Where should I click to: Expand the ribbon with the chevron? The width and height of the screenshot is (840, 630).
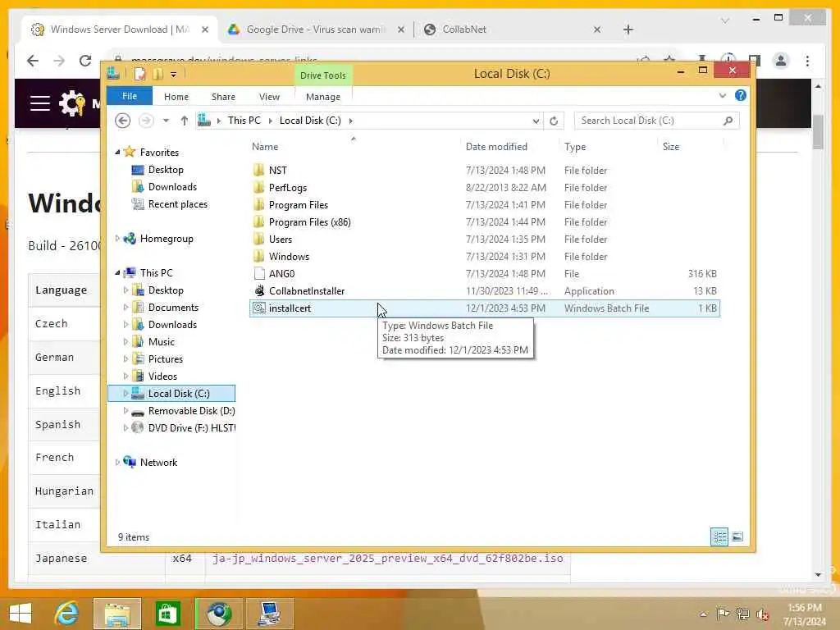[x=722, y=96]
